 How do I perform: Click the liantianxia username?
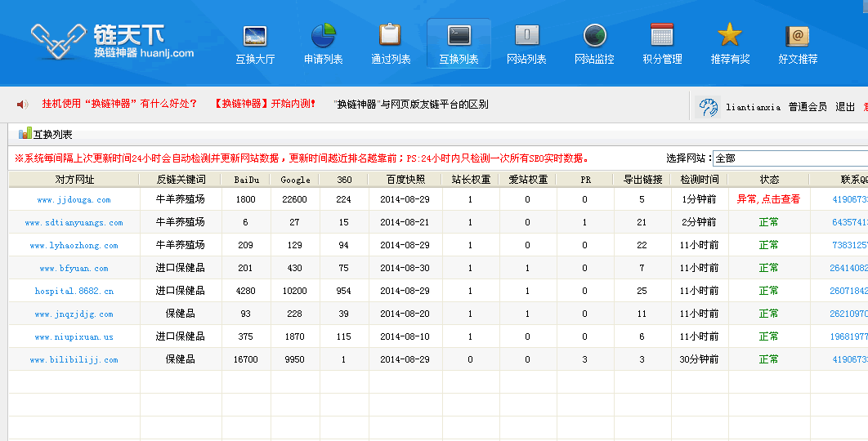[753, 107]
